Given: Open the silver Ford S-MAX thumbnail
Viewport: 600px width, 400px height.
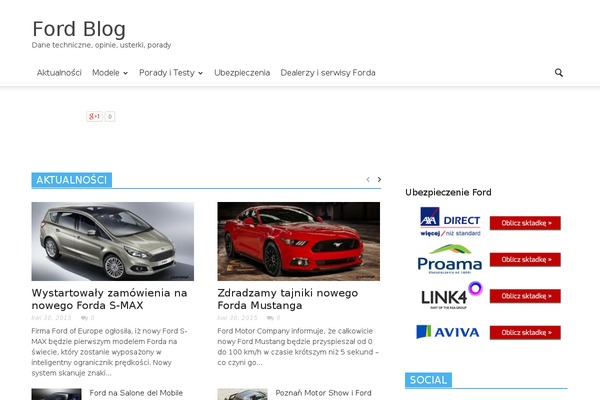Looking at the screenshot, I should tap(112, 241).
